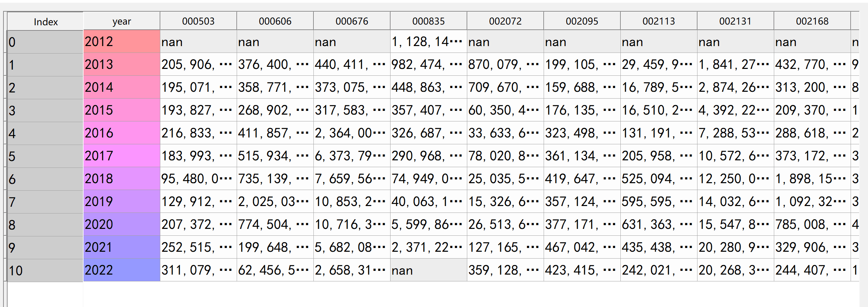Image resolution: width=868 pixels, height=307 pixels.
Task: Click the year cell 2022
Action: point(122,270)
